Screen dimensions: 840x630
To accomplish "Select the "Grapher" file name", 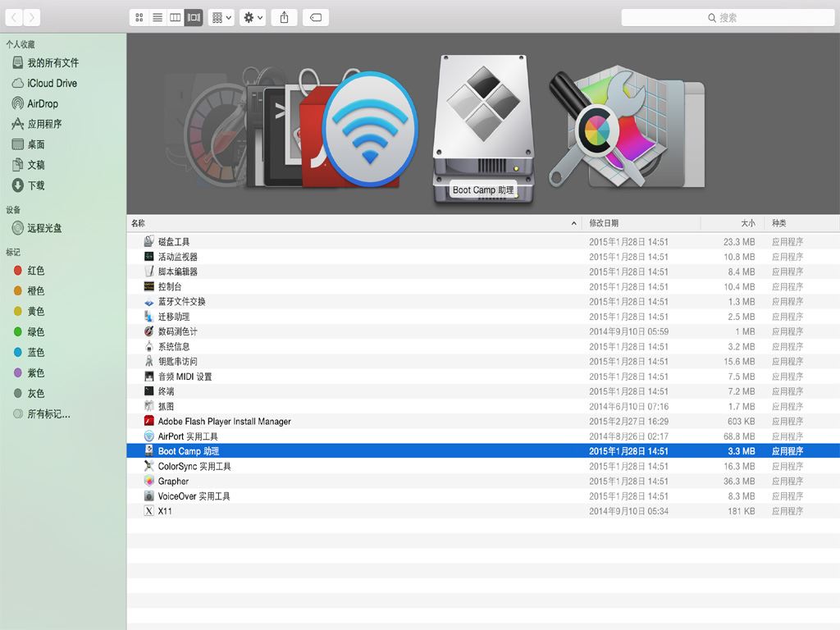I will coord(173,481).
